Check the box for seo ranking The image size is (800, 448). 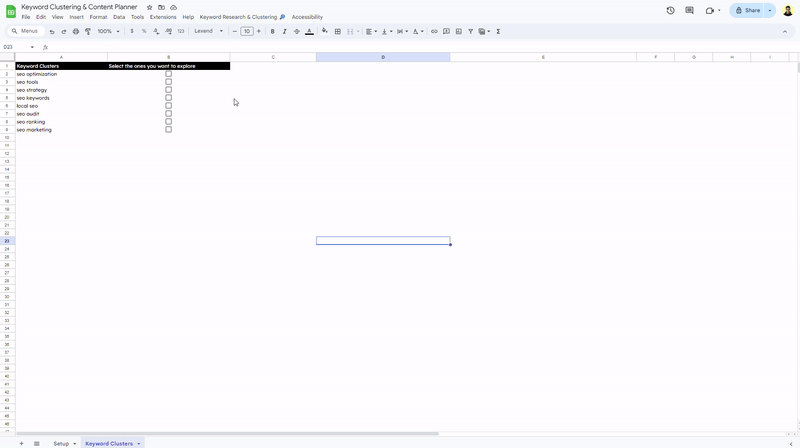point(168,121)
